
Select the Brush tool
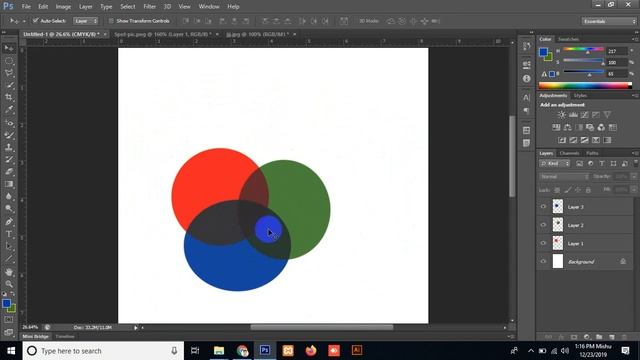coord(9,135)
